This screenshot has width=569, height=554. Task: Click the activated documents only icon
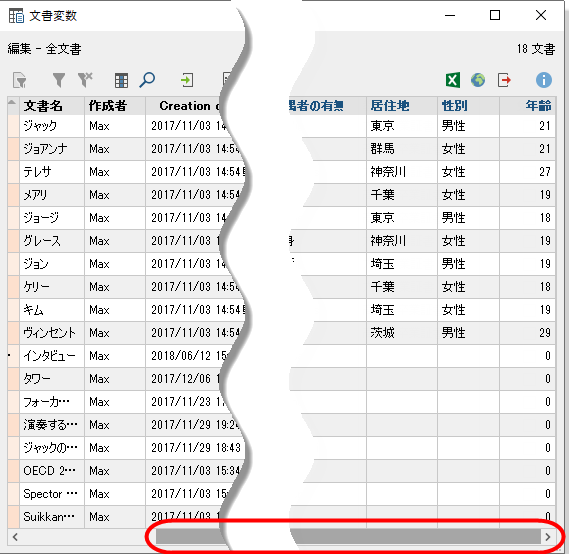(20, 80)
